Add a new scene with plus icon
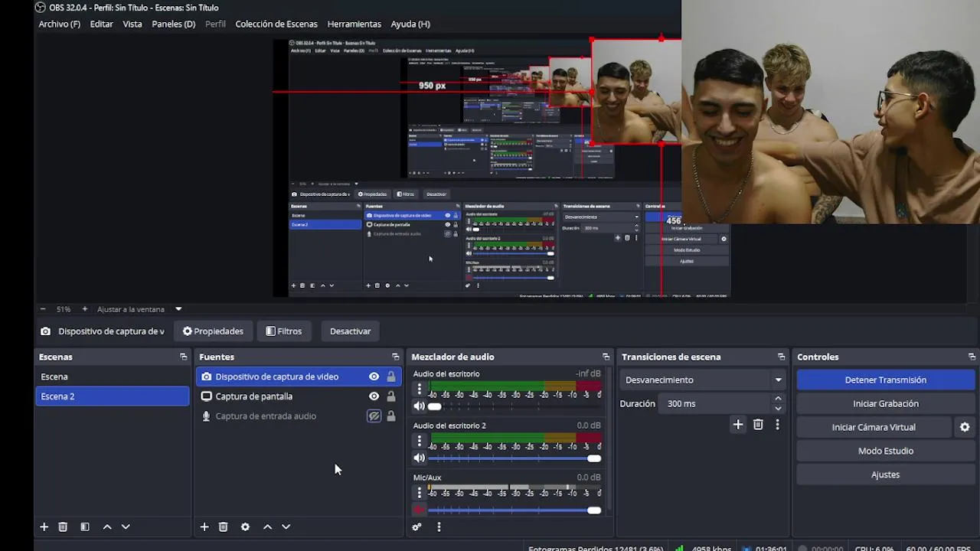This screenshot has height=551, width=980. pos(44,527)
